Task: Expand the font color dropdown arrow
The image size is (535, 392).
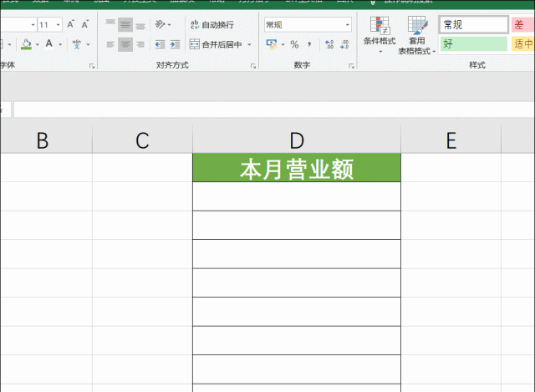Action: pyautogui.click(x=60, y=44)
